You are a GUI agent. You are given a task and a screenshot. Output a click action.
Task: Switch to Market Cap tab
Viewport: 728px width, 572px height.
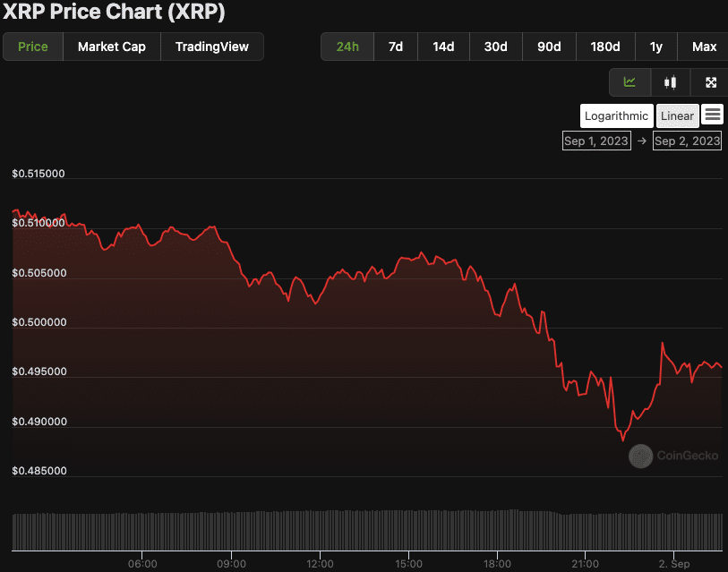click(x=112, y=47)
